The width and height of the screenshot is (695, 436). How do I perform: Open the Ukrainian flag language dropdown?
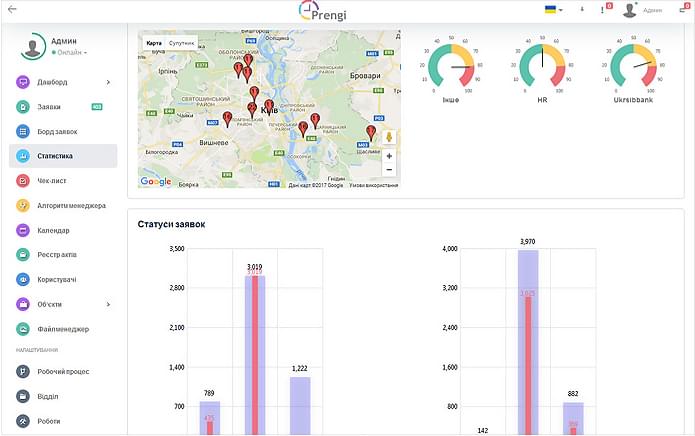click(552, 9)
